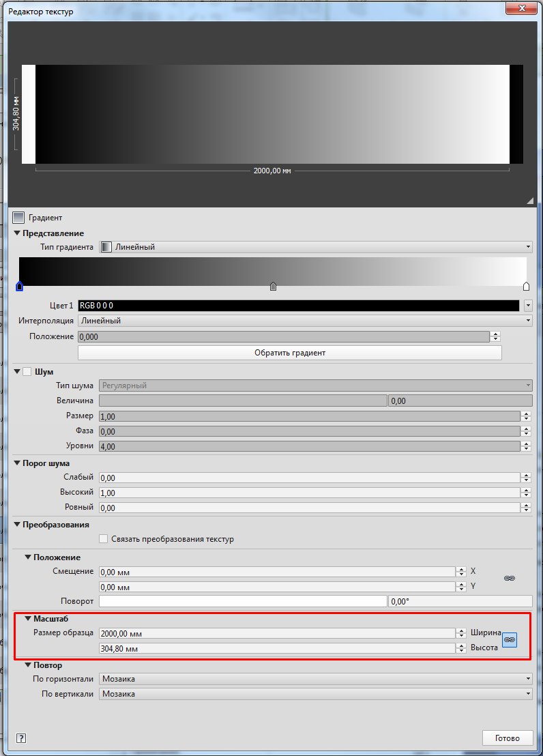Image resolution: width=543 pixels, height=756 pixels.
Task: Click the Смещение Y spinner arrows
Action: pyautogui.click(x=461, y=587)
